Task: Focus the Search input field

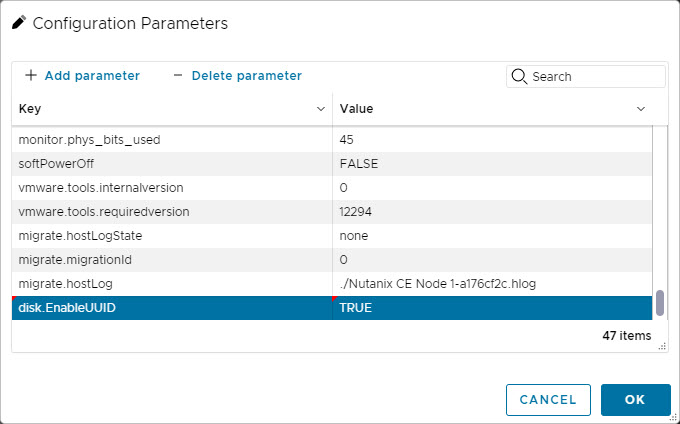Action: pyautogui.click(x=586, y=76)
